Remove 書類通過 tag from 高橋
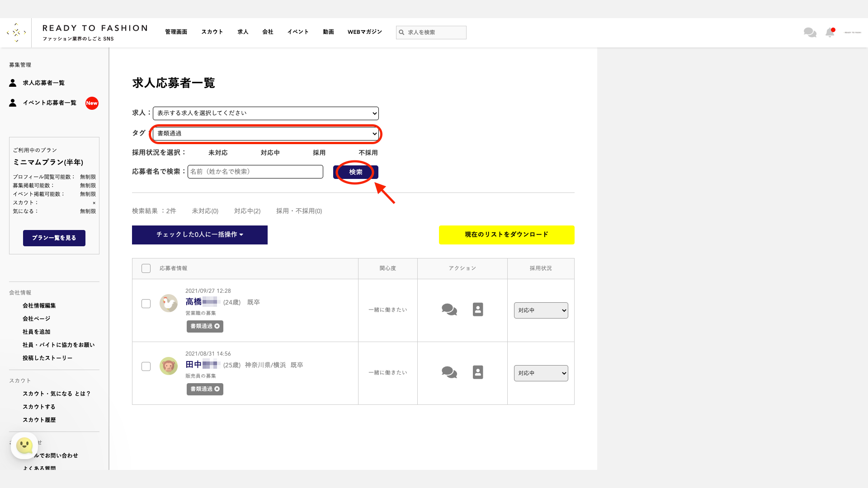This screenshot has width=868, height=488. pos(217,326)
